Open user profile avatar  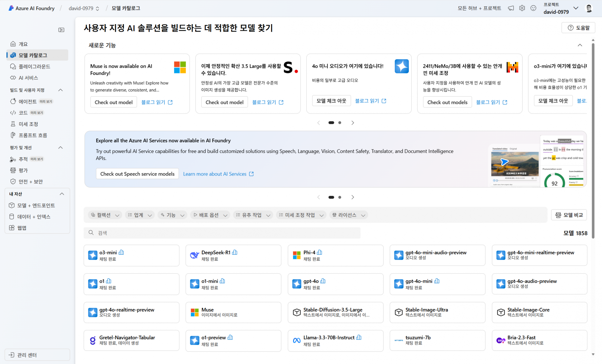(589, 8)
